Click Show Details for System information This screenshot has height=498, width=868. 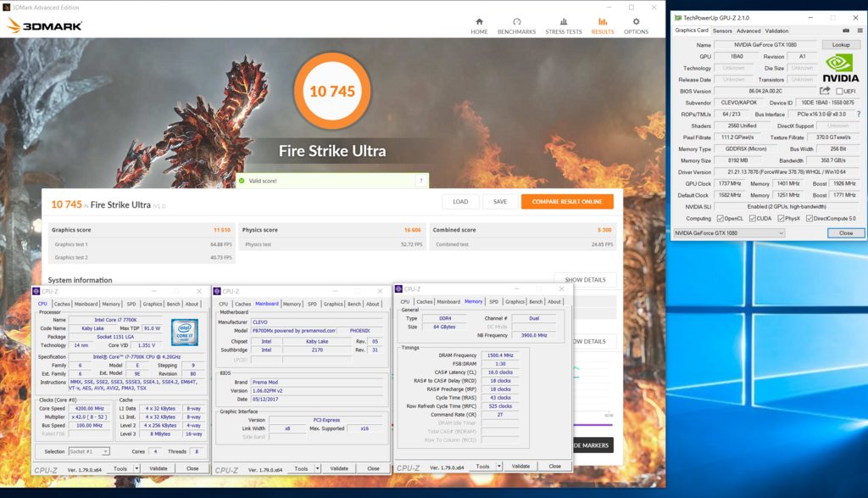[x=585, y=280]
